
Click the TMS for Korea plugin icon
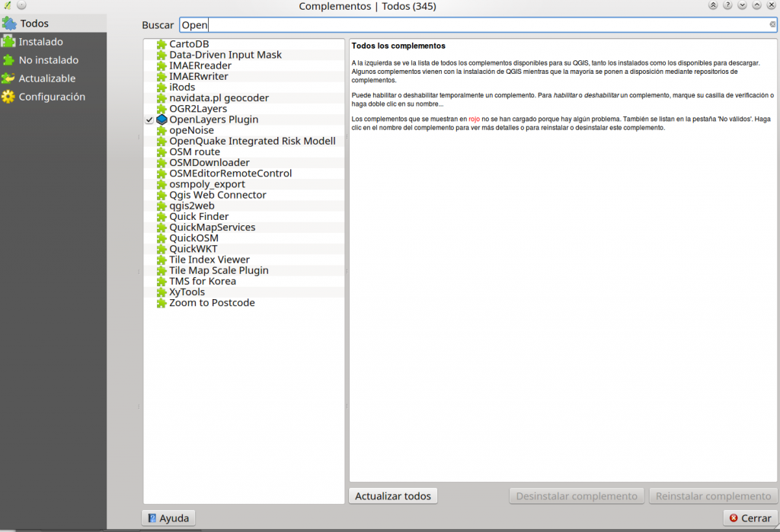[161, 282]
